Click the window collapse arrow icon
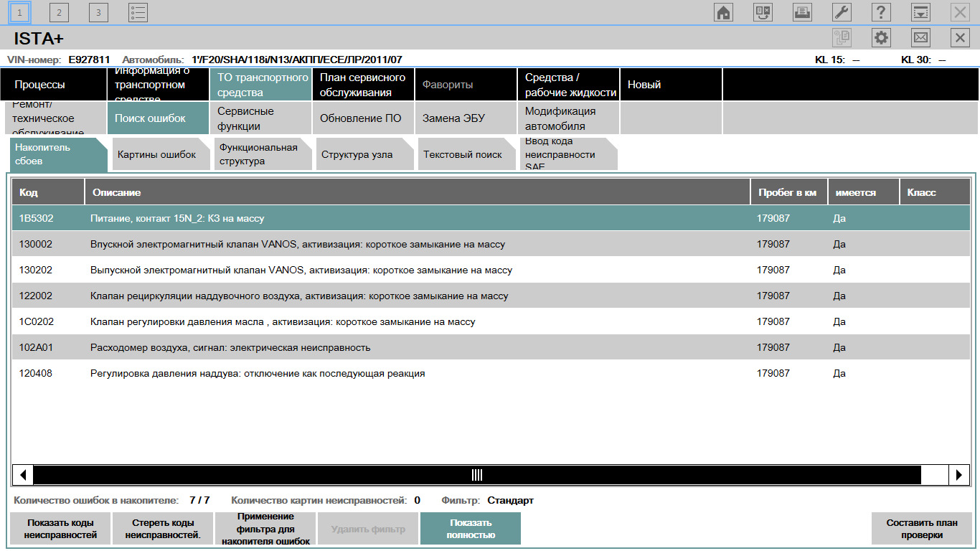The height and width of the screenshot is (551, 980). (920, 12)
